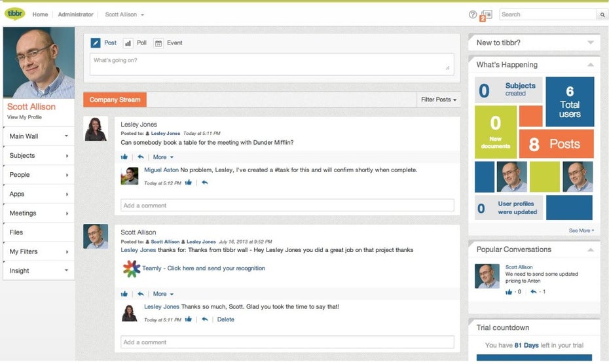Select the Company Stream tab

(115, 100)
